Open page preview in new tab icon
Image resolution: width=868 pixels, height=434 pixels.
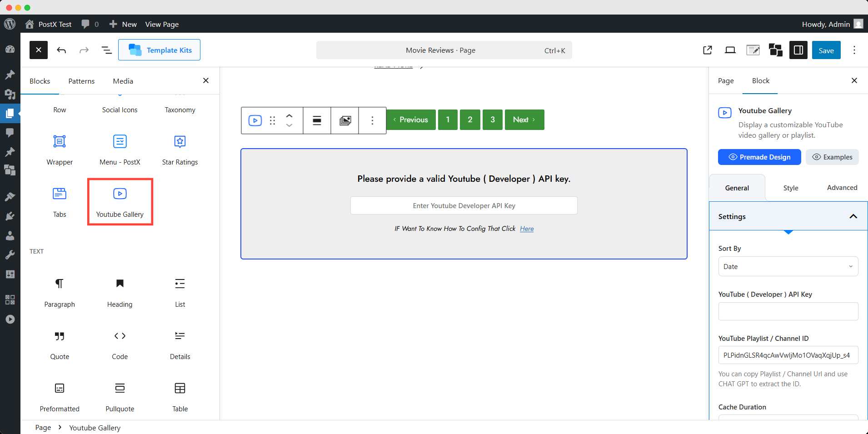(707, 50)
